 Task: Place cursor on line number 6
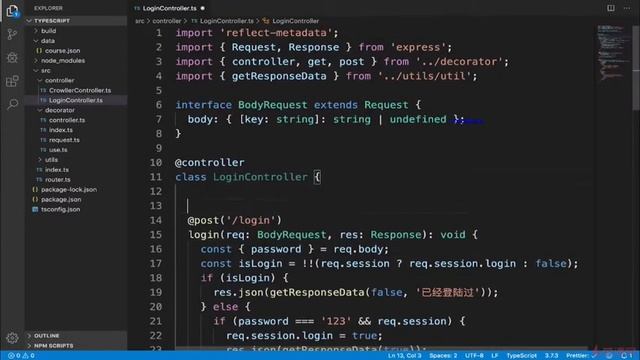pos(158,105)
